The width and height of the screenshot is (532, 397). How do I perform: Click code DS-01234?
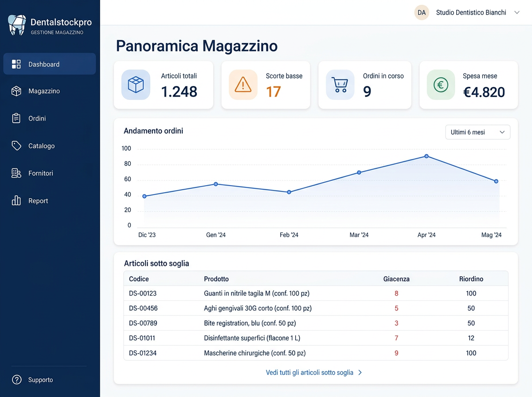[x=143, y=353]
